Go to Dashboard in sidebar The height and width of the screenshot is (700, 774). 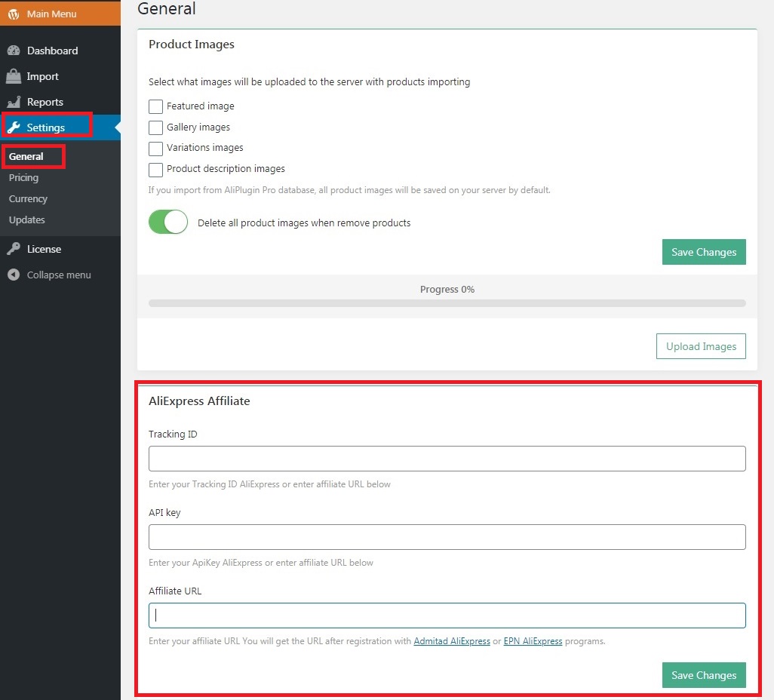coord(52,51)
